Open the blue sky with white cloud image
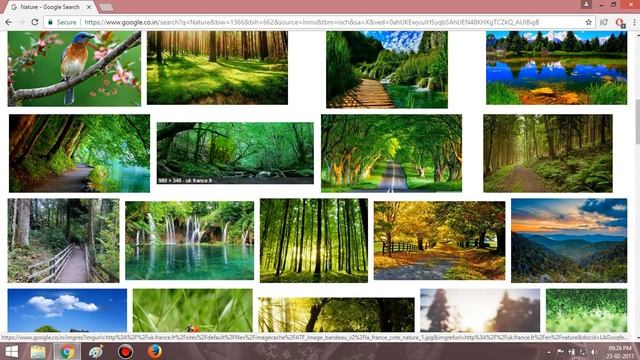The width and height of the screenshot is (640, 360). [x=67, y=310]
